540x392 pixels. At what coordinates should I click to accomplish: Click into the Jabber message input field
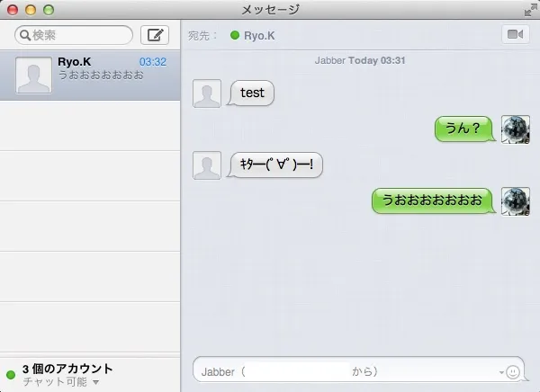pos(342,371)
